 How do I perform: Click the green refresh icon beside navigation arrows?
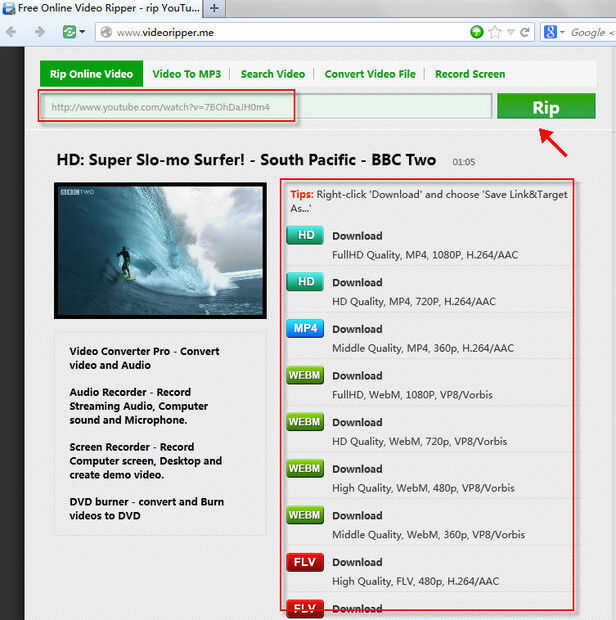pyautogui.click(x=69, y=32)
